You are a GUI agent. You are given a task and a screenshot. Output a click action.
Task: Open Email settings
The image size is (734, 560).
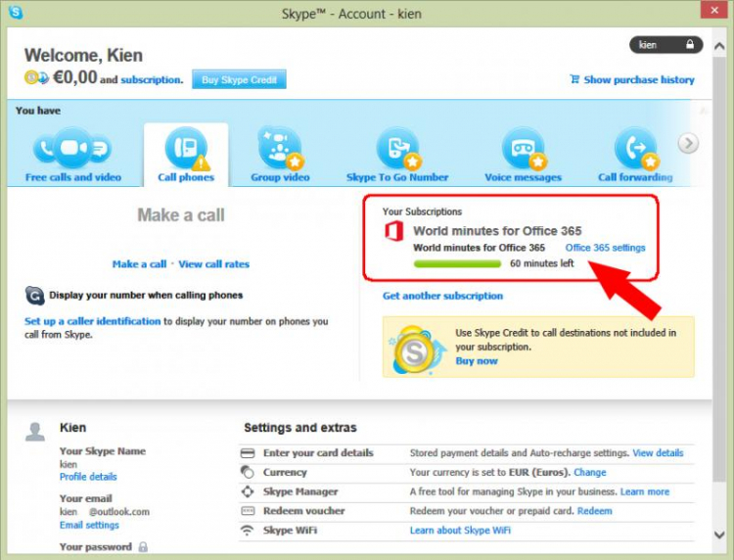tap(89, 525)
